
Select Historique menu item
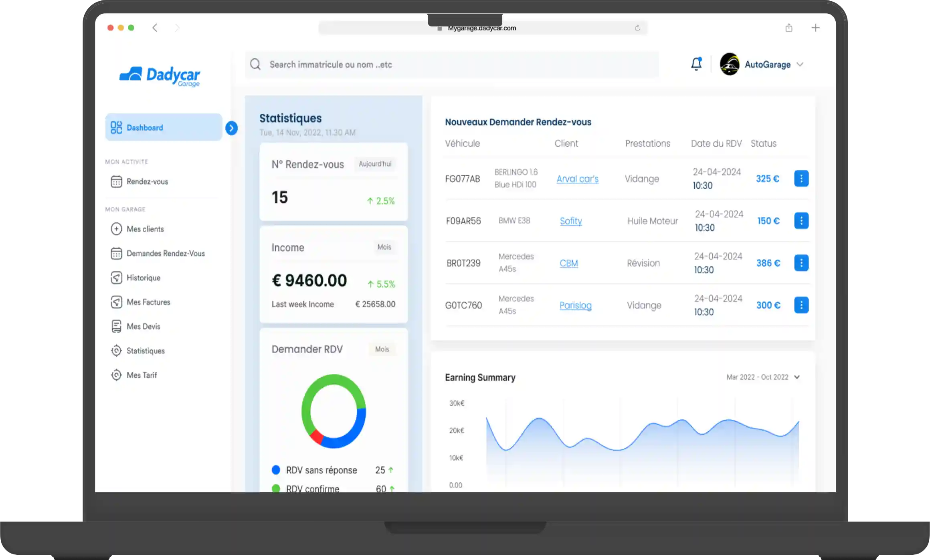tap(143, 278)
